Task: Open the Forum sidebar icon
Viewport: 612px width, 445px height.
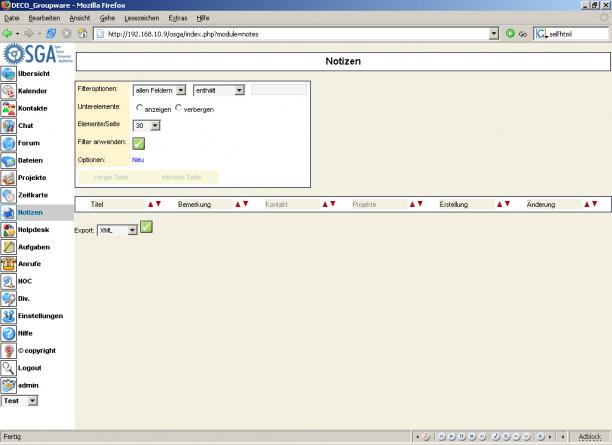Action: coord(8,143)
